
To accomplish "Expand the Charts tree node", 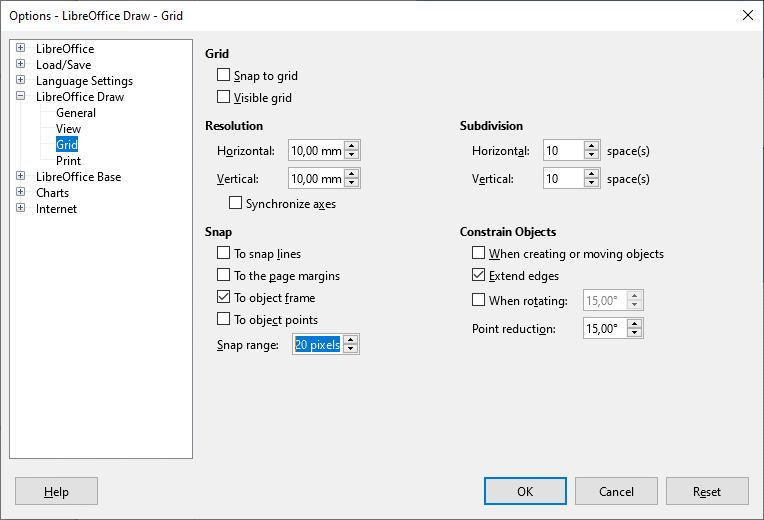I will click(20, 192).
